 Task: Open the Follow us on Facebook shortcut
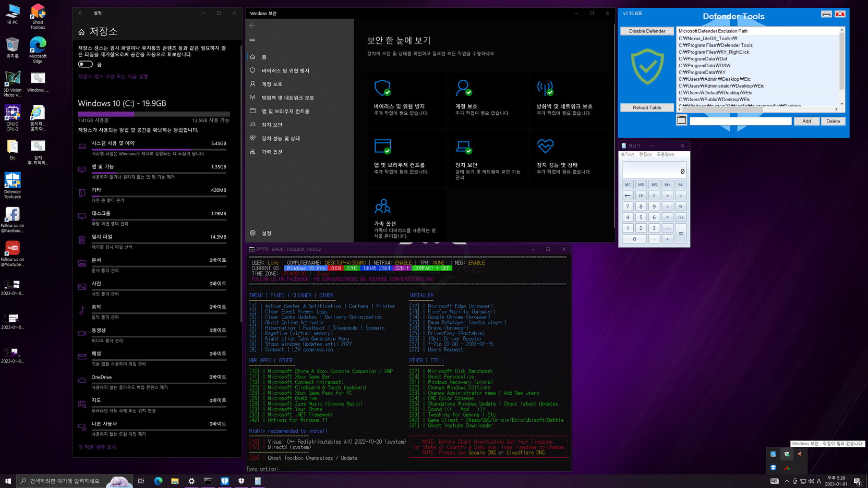[12, 220]
